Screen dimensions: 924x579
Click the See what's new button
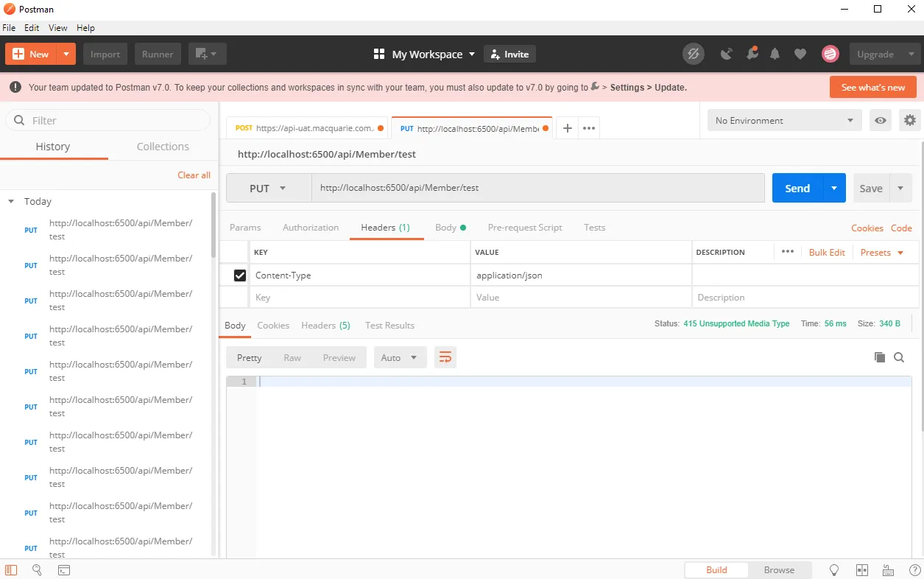(873, 87)
